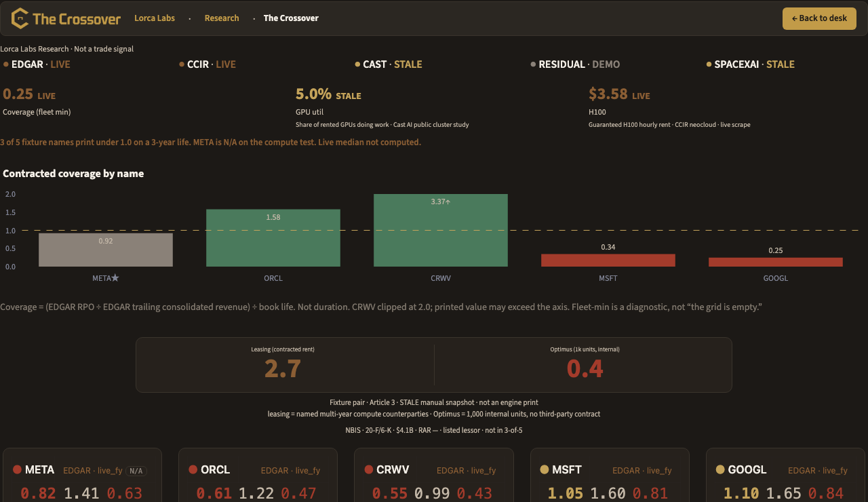868x502 pixels.
Task: Click the N/A badge on the META card
Action: [x=137, y=471]
